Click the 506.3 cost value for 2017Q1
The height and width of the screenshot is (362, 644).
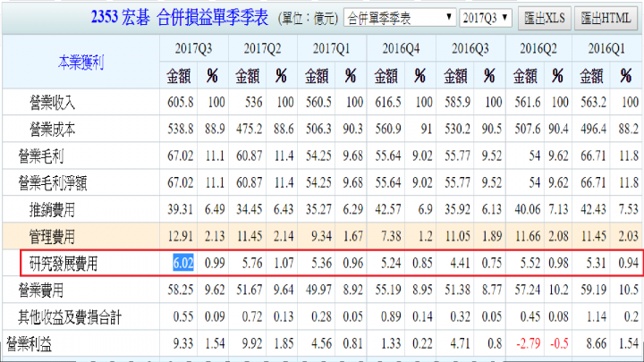pos(318,129)
